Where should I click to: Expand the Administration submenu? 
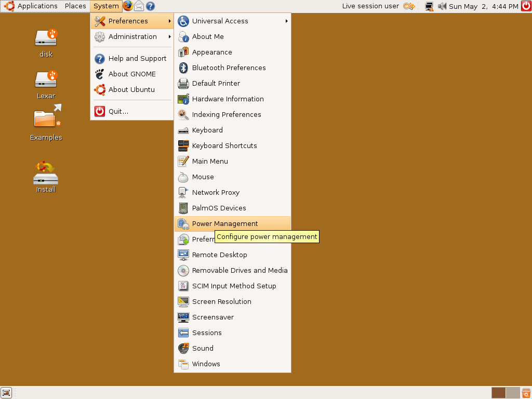point(132,37)
